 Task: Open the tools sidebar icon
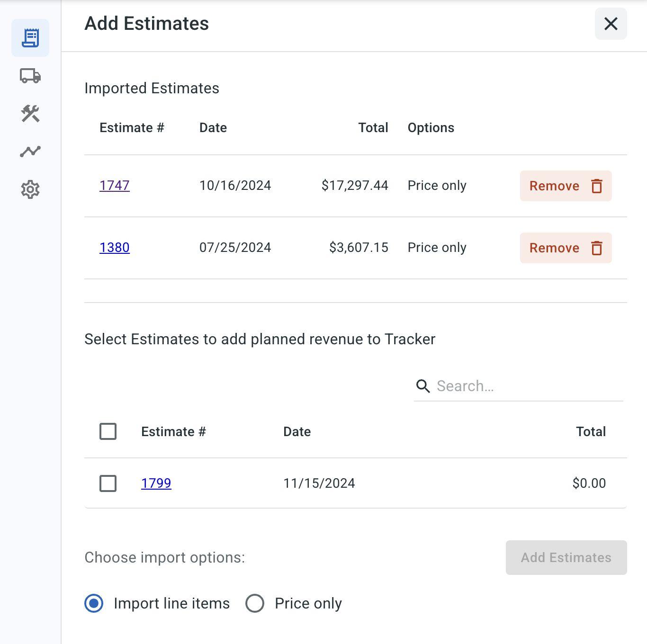tap(30, 114)
